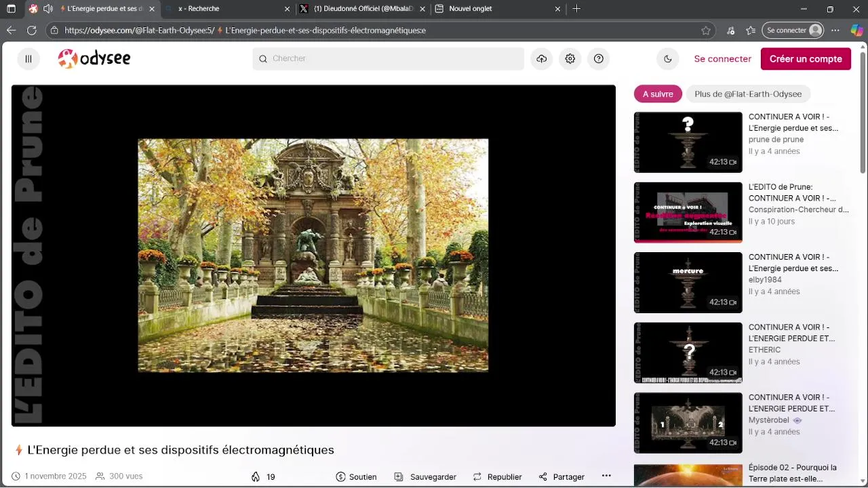Viewport: 868px width, 488px height.
Task: Open the settings gear icon
Action: click(x=570, y=59)
